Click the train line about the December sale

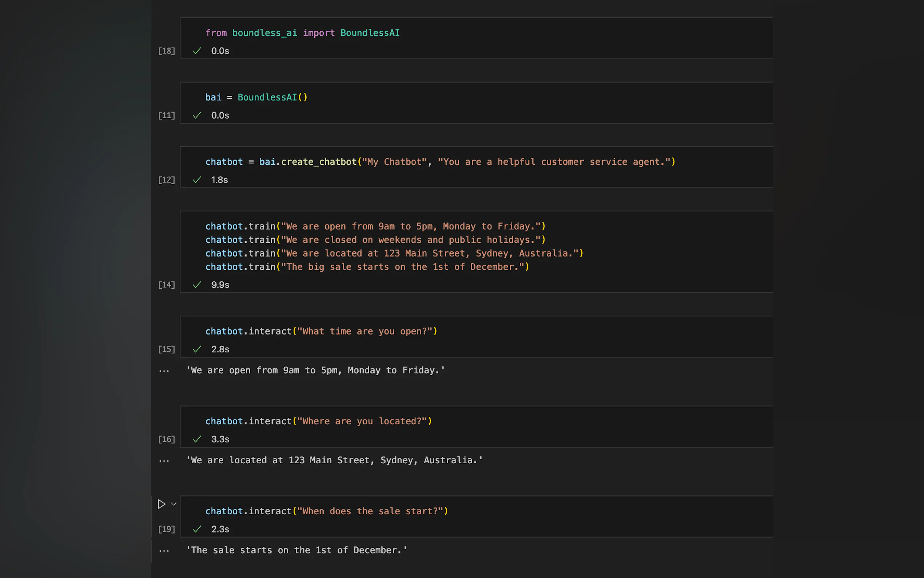pyautogui.click(x=367, y=267)
